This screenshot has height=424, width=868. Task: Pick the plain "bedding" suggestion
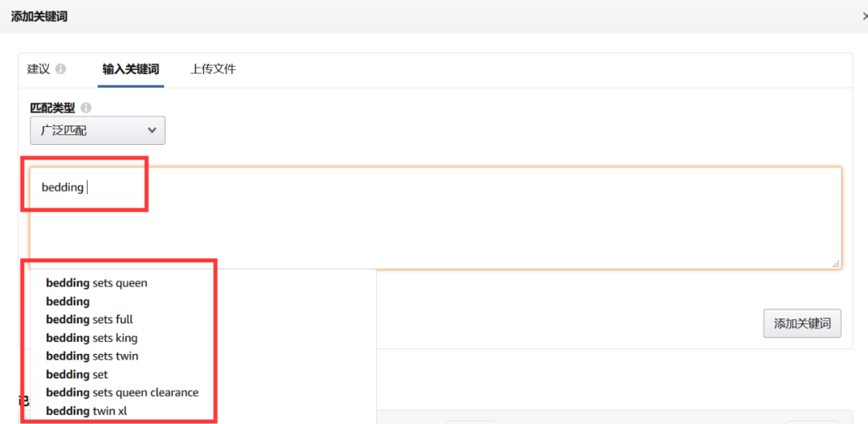pyautogui.click(x=68, y=301)
